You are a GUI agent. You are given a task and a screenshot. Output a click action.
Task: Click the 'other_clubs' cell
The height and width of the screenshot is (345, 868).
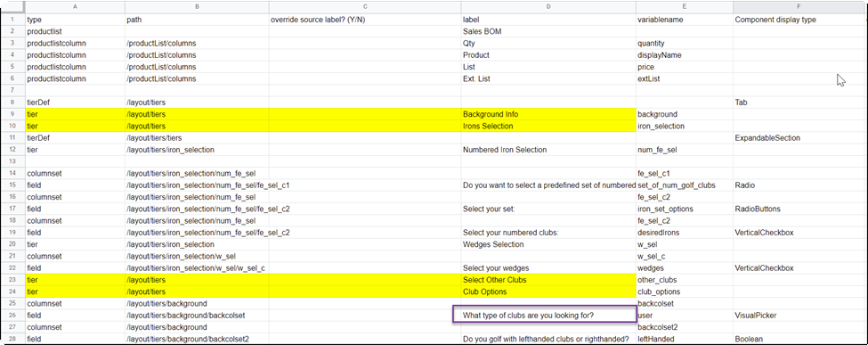tap(685, 280)
